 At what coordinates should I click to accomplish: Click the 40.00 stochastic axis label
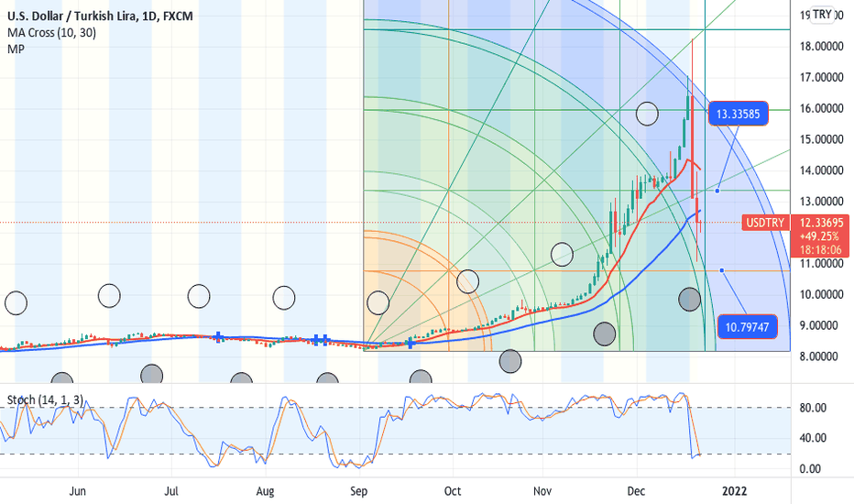click(813, 438)
